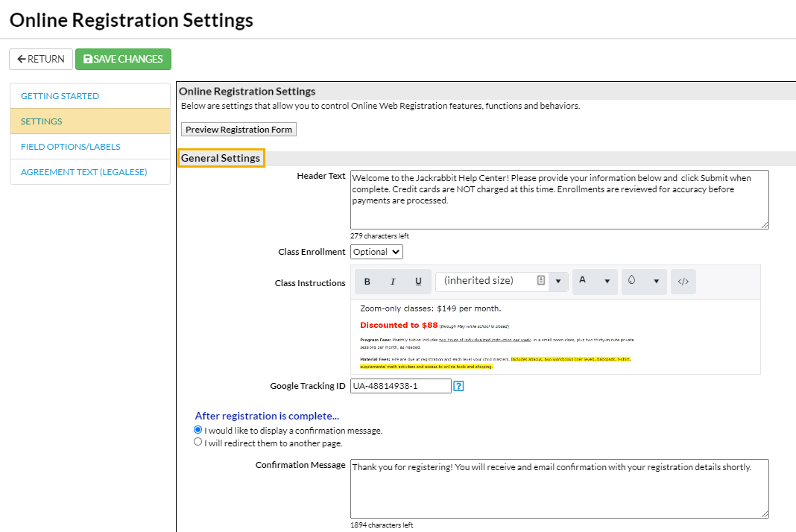The width and height of the screenshot is (796, 532).
Task: Click the 'Discounted to $88' text
Action: tap(399, 325)
